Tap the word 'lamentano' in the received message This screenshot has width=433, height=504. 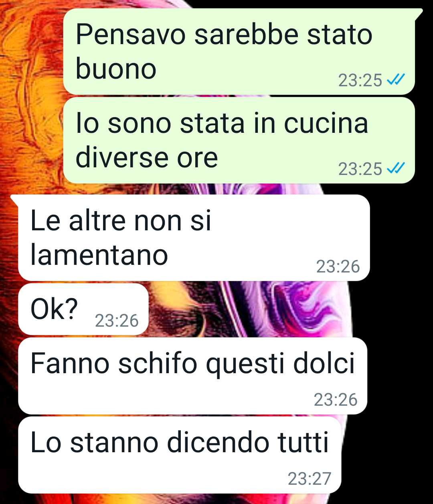99,255
